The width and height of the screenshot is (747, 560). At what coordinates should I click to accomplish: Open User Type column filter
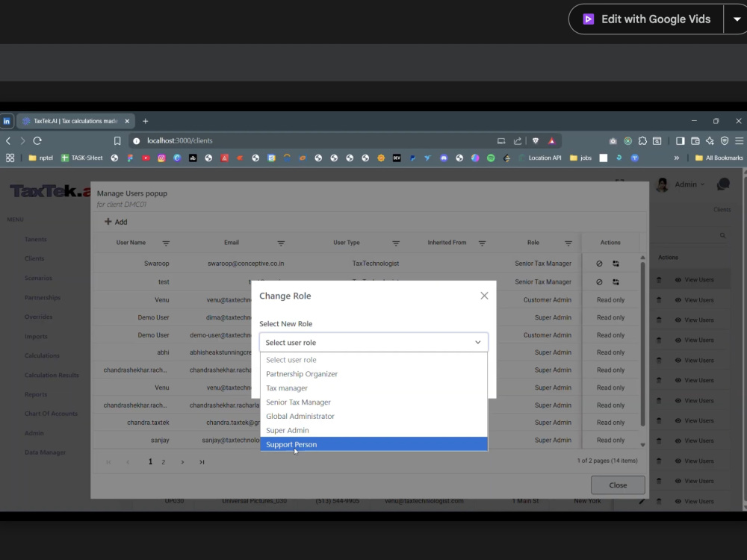coord(396,243)
